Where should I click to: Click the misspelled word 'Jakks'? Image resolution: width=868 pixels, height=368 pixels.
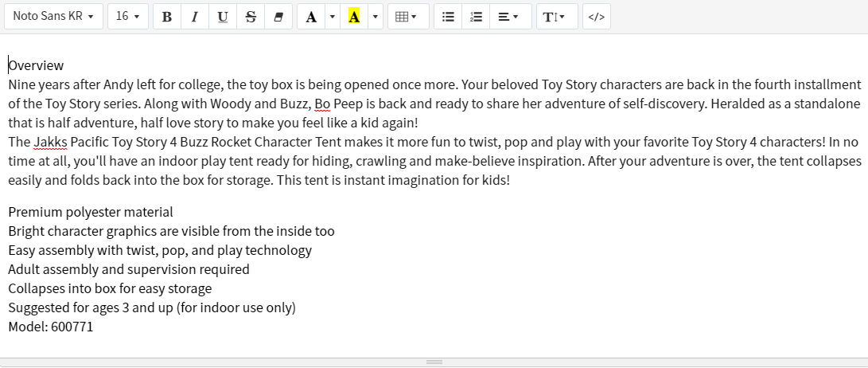(x=50, y=142)
